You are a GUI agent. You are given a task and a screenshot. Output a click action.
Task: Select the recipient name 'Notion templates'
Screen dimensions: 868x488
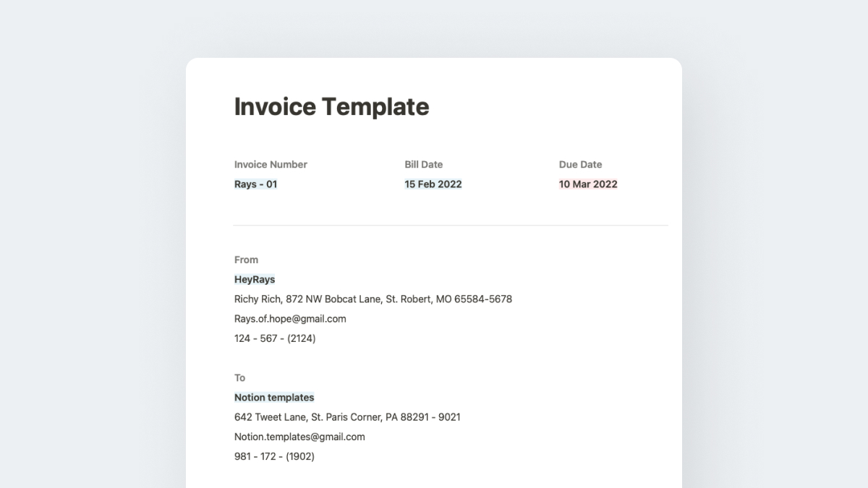pos(274,398)
